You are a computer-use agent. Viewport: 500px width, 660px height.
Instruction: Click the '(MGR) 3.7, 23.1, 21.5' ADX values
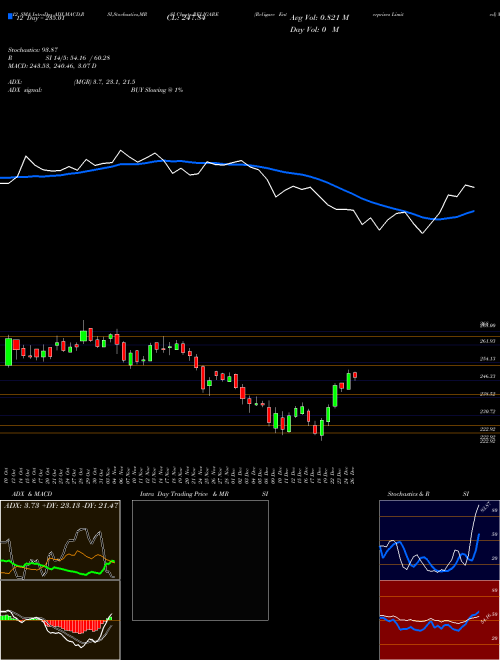click(104, 82)
